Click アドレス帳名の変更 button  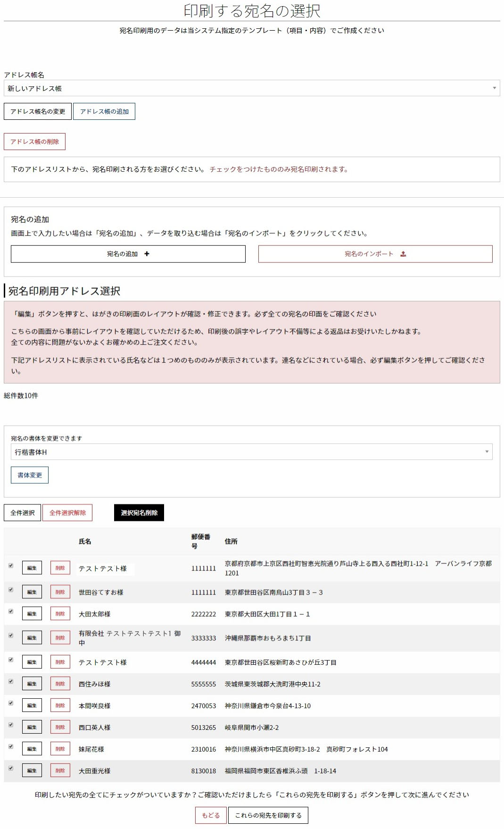click(38, 111)
